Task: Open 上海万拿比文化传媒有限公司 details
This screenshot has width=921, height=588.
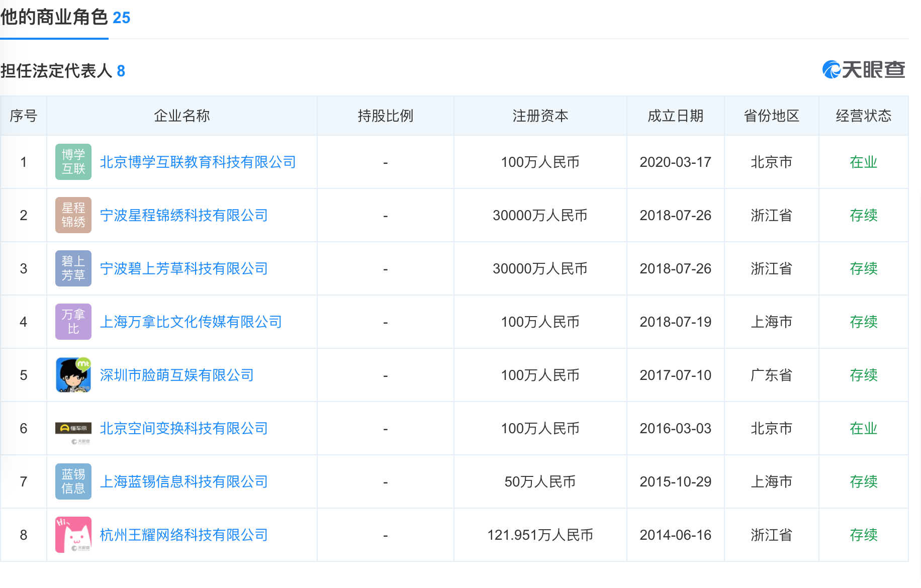Action: click(191, 322)
